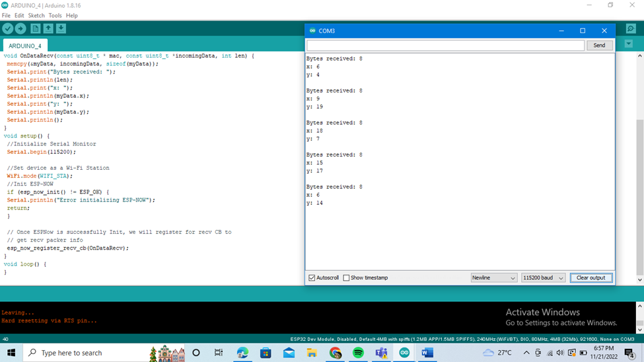The height and width of the screenshot is (362, 644).
Task: Focus the serial input text field
Action: pyautogui.click(x=446, y=45)
